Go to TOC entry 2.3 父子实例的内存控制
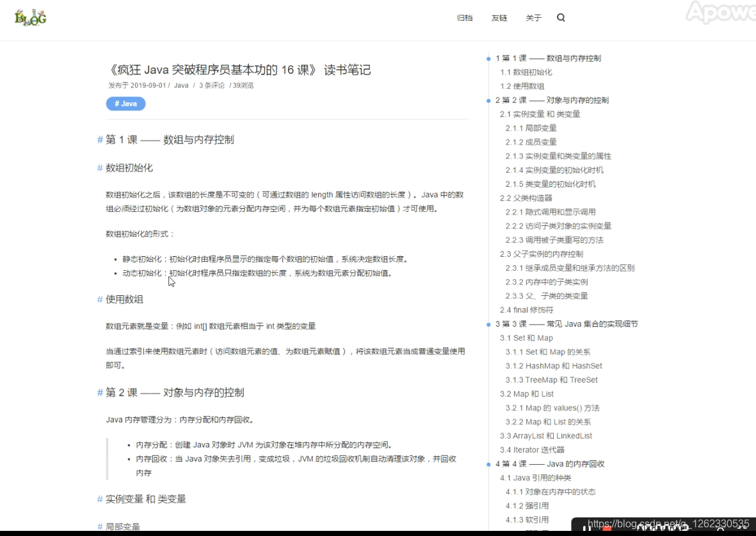Viewport: 756px width, 536px height. [542, 254]
